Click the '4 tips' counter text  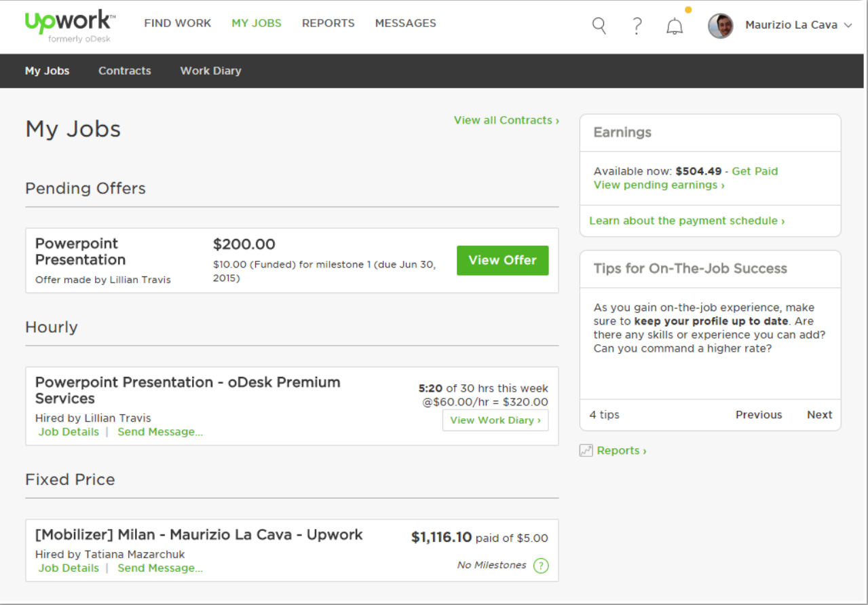pos(604,415)
